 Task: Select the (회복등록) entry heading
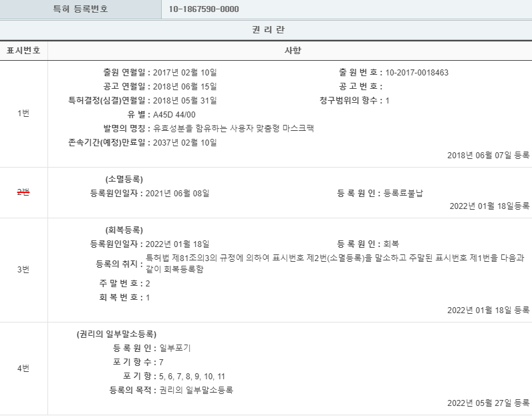click(x=124, y=230)
